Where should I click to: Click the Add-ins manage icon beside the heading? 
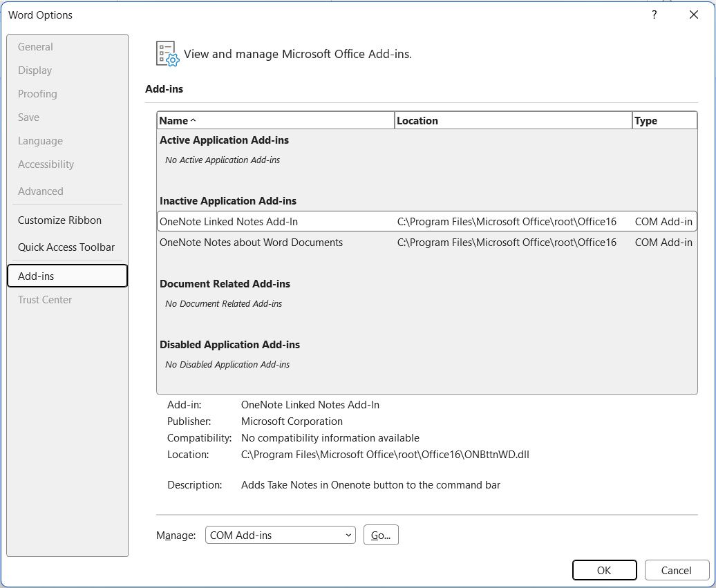tap(167, 54)
